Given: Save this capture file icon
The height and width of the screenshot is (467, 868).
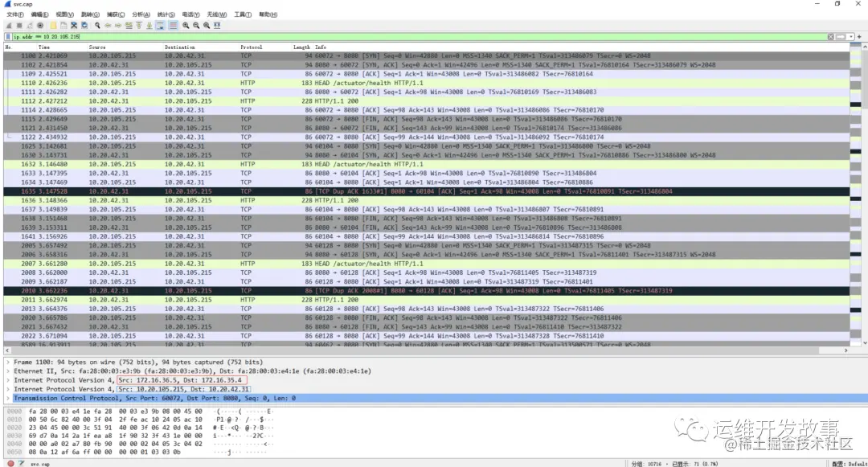Looking at the screenshot, I should coord(63,26).
